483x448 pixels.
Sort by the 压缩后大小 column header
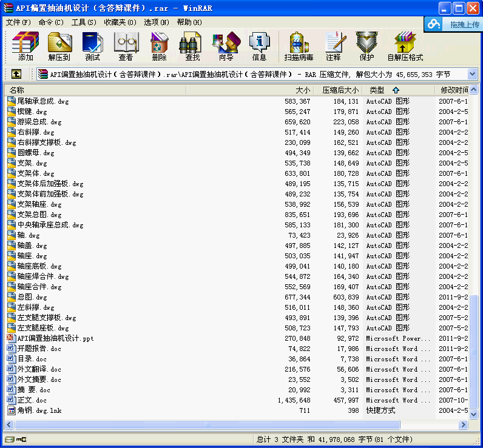337,90
